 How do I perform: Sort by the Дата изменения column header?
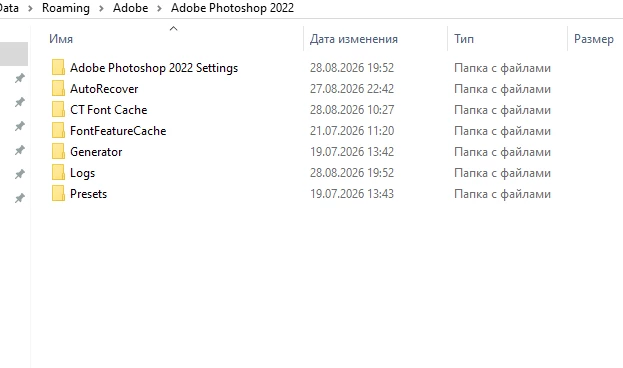(354, 39)
